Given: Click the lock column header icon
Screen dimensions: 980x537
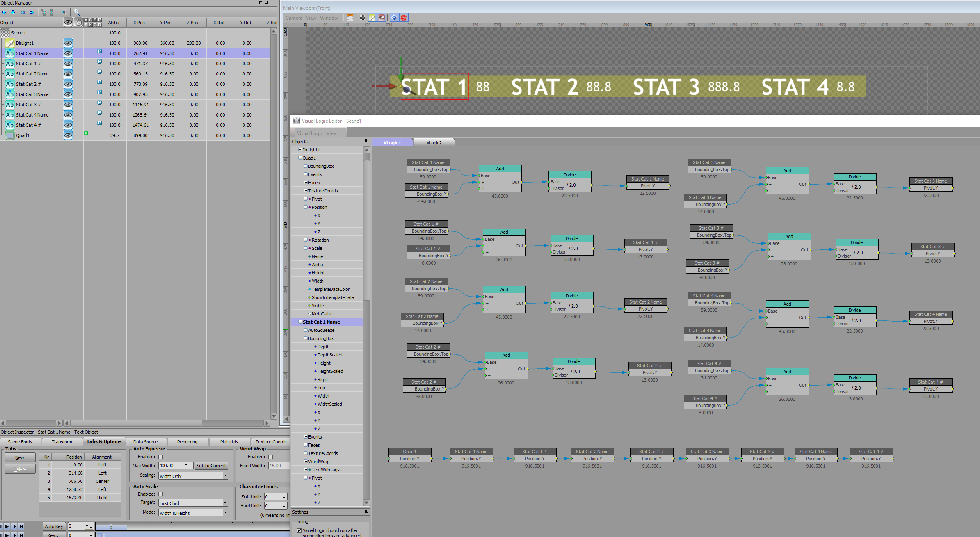Looking at the screenshot, I should pos(78,23).
